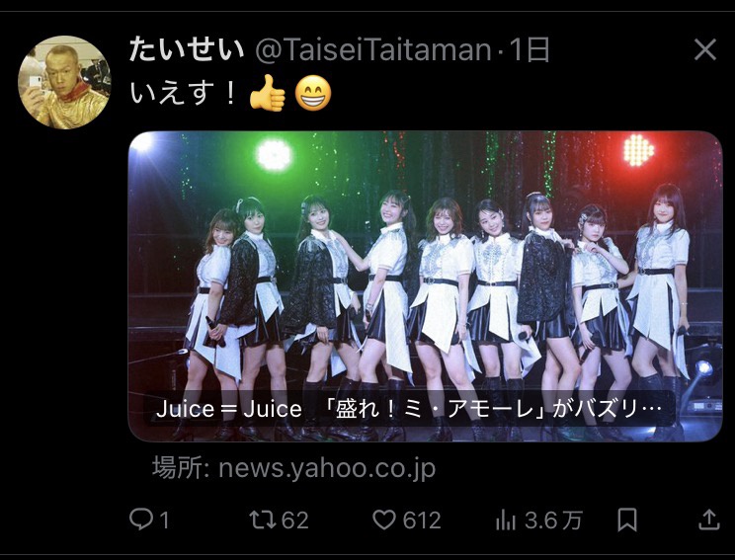
Task: Click the view count 3.6万
Action: (x=553, y=520)
